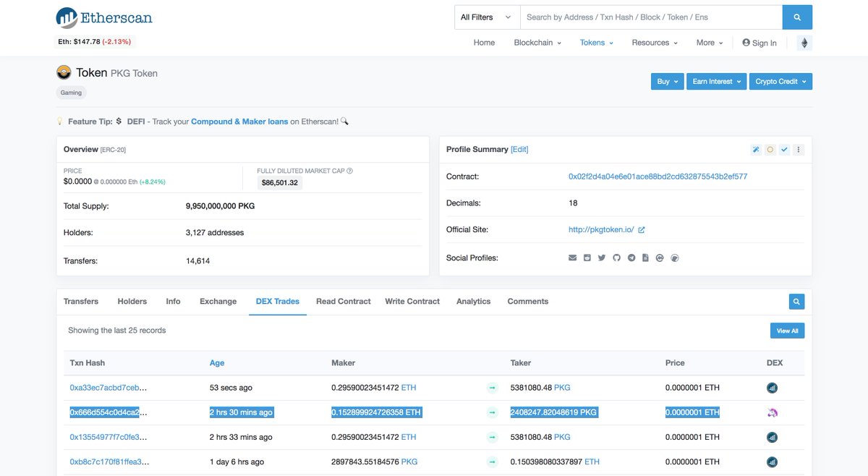Open the Buy dropdown button
This screenshot has width=868, height=476.
tap(667, 82)
